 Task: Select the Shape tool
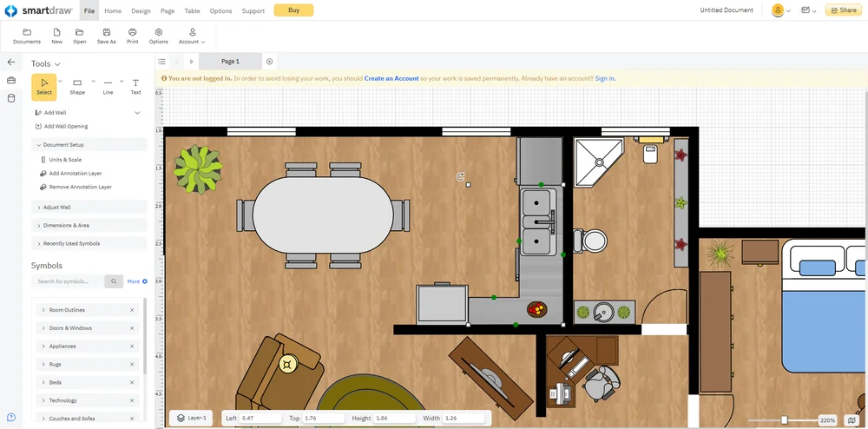click(77, 86)
